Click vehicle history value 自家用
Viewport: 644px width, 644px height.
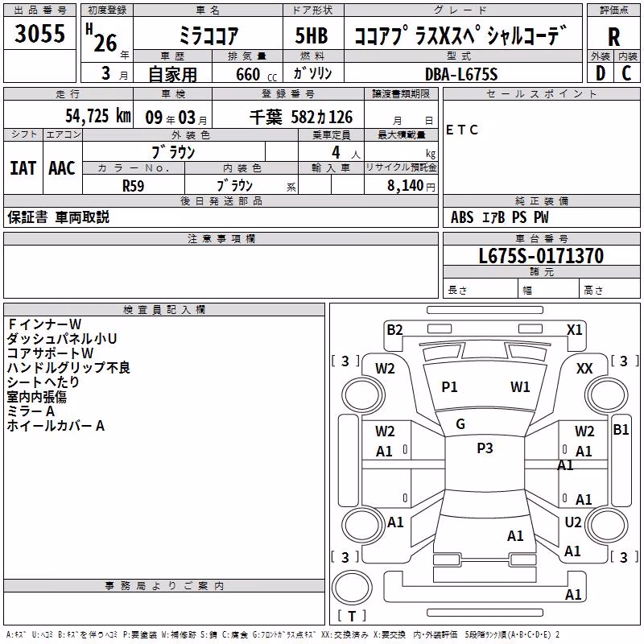(172, 74)
